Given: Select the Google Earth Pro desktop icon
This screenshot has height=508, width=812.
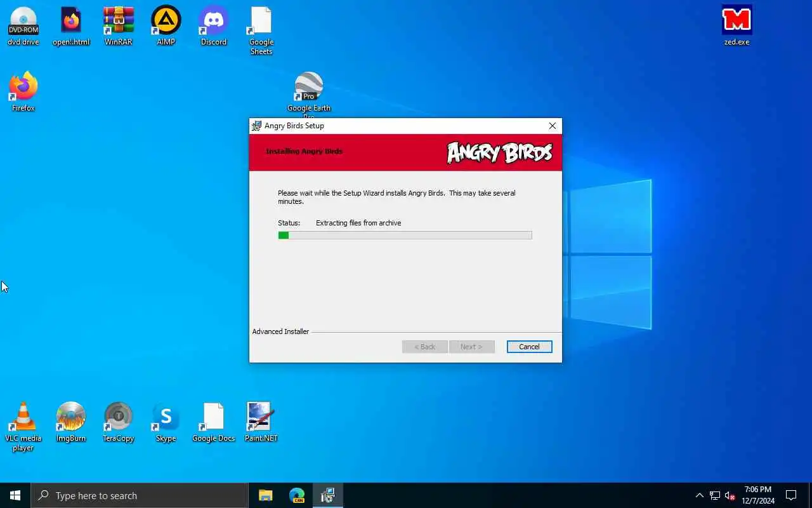Looking at the screenshot, I should point(309,95).
